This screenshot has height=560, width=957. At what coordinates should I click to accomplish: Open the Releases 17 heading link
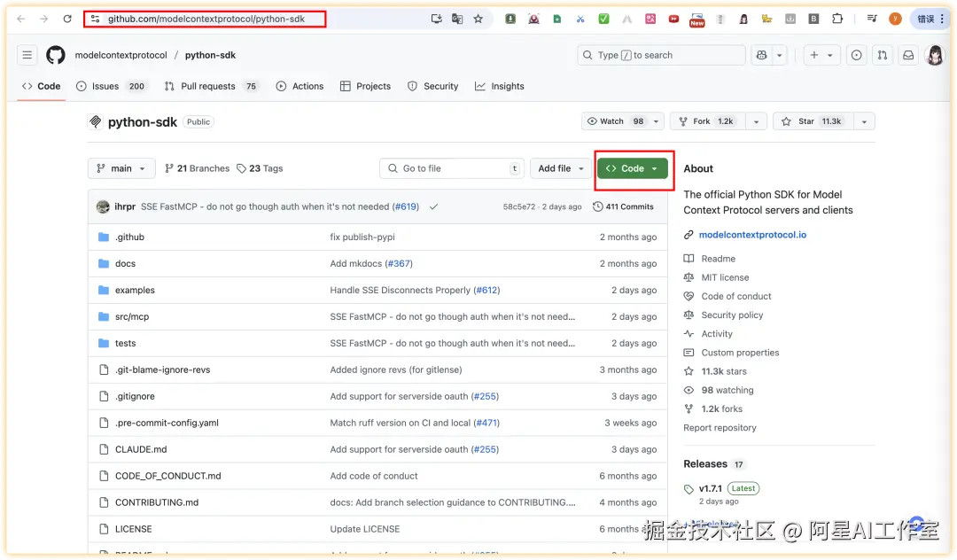pyautogui.click(x=713, y=464)
